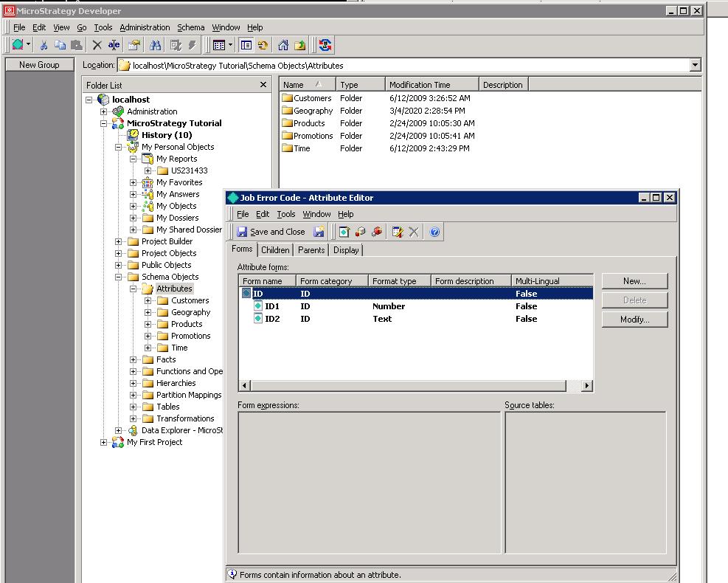Image resolution: width=728 pixels, height=583 pixels.
Task: Click the Search binoculars icon
Action: click(x=155, y=45)
